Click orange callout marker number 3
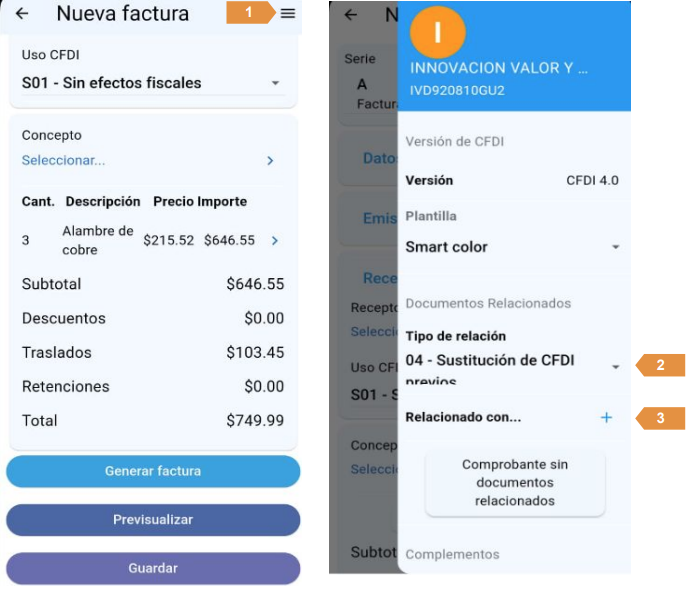The height and width of the screenshot is (590, 688). (x=661, y=418)
